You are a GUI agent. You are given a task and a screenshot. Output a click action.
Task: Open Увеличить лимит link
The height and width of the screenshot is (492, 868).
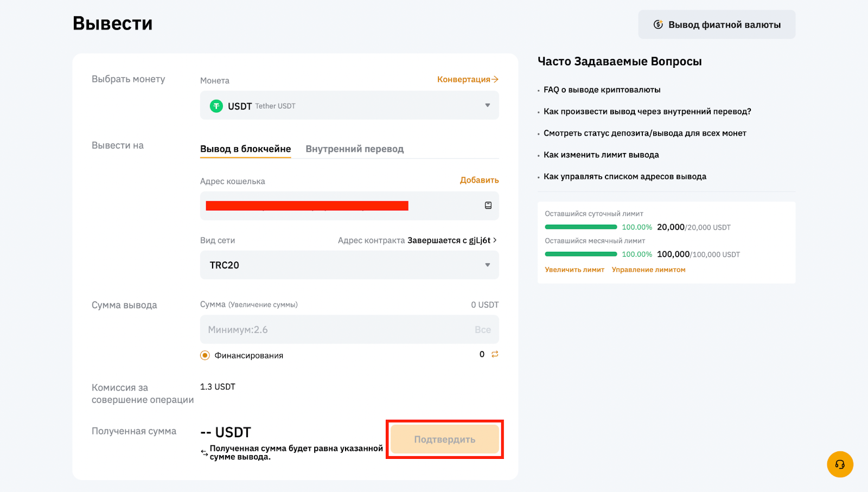[x=575, y=270]
